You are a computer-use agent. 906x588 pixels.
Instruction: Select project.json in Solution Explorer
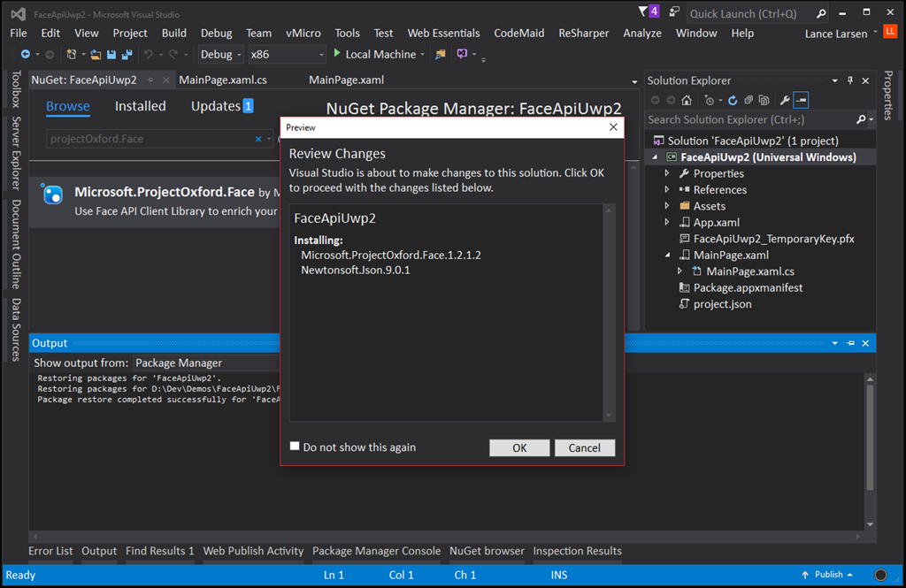pos(722,304)
